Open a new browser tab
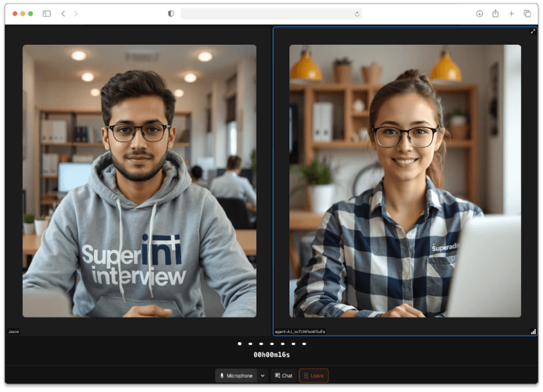Viewport: 543px width, 392px height. point(512,14)
